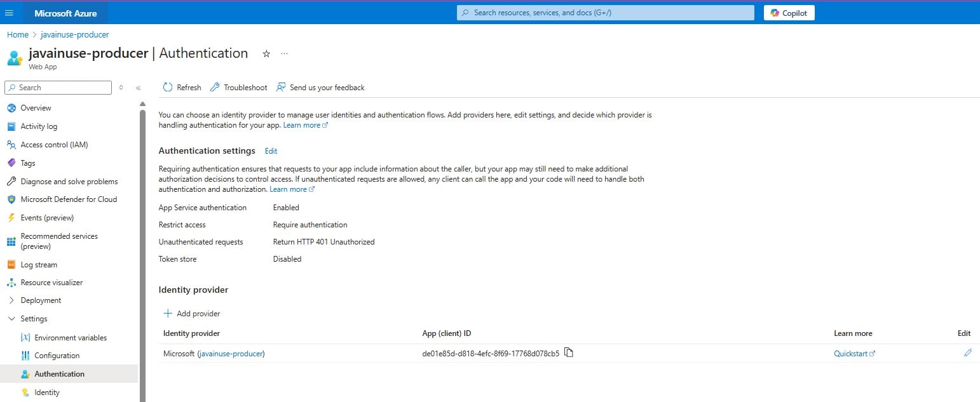Viewport: 980px width, 402px height.
Task: Click the Access control people icon
Action: pos(11,145)
